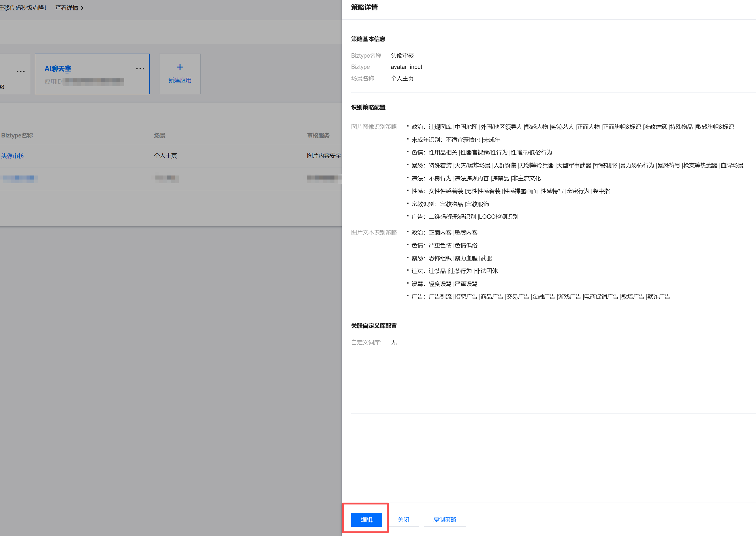Click the blurred 应用ID value on the AI聊天室 card
The image size is (756, 536).
pos(94,82)
